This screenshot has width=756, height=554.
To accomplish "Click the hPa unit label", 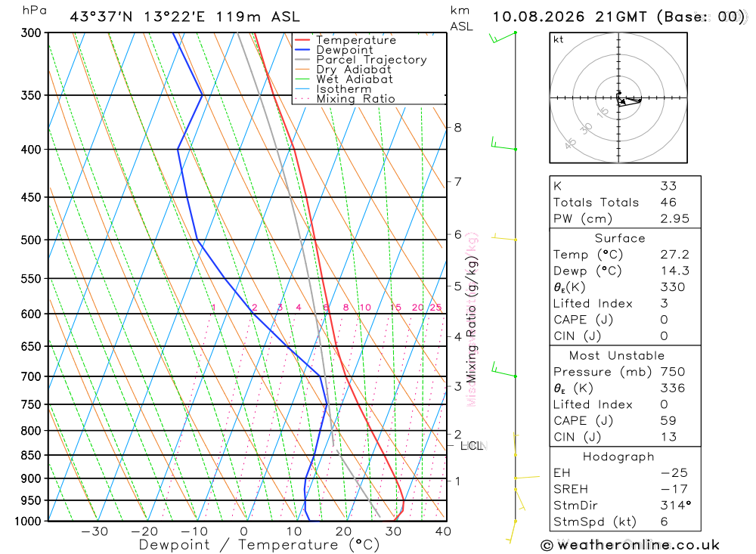I will click(x=35, y=11).
